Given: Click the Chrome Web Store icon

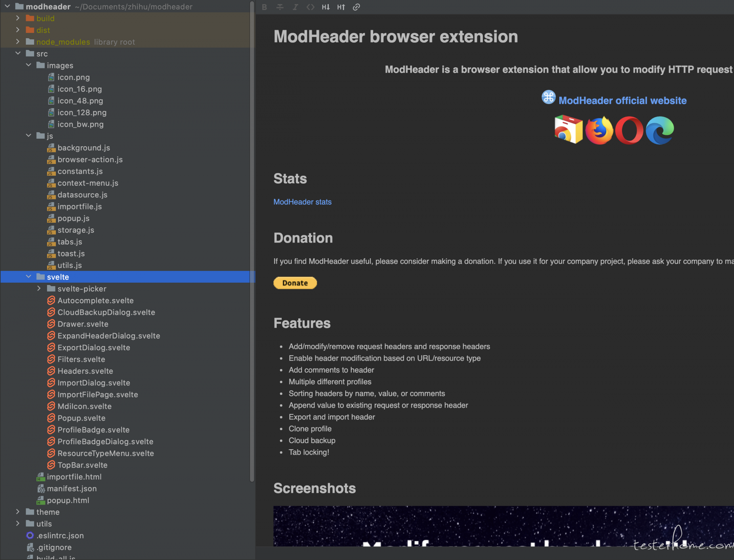Looking at the screenshot, I should (x=568, y=129).
